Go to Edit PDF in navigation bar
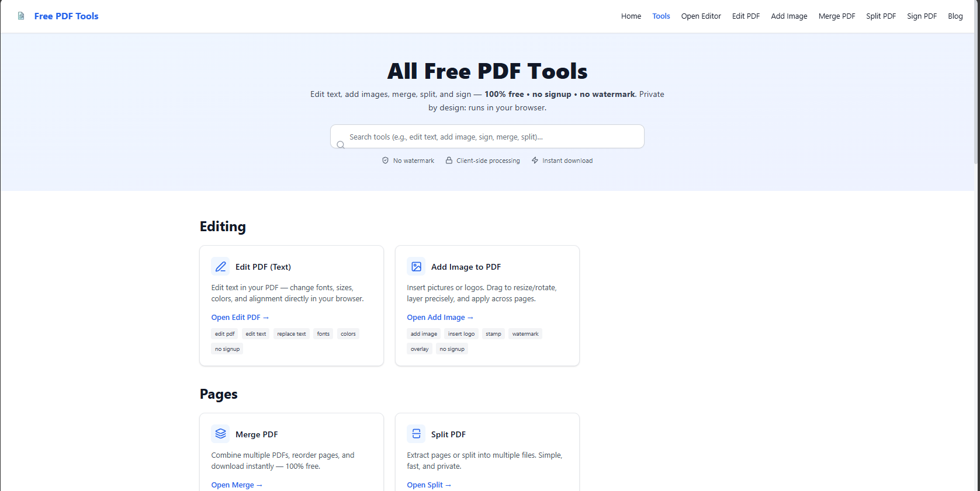980x491 pixels. pyautogui.click(x=746, y=16)
